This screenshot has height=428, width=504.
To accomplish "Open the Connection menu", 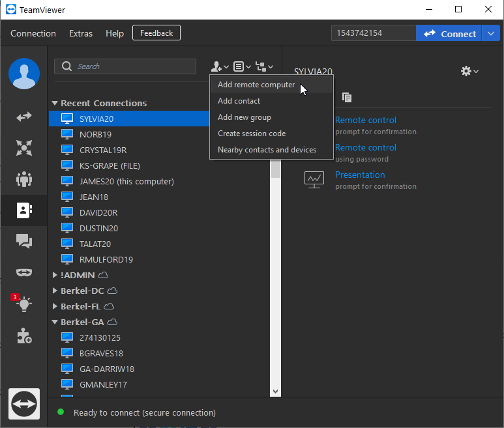I will (33, 33).
